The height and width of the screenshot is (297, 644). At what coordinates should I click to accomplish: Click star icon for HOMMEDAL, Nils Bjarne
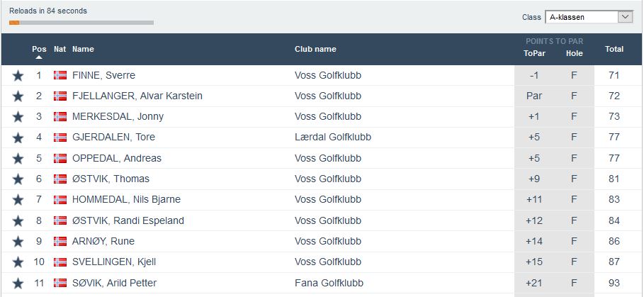[x=18, y=200]
